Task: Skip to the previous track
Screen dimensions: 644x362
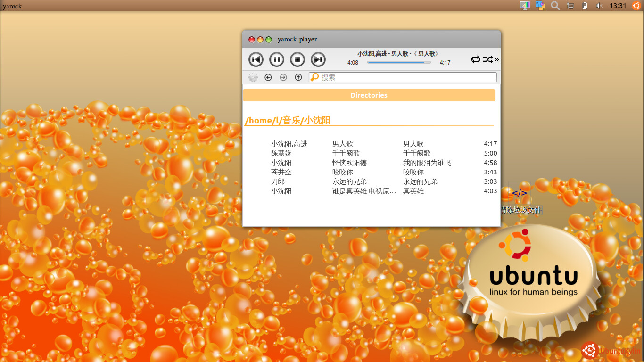Action: [x=256, y=59]
